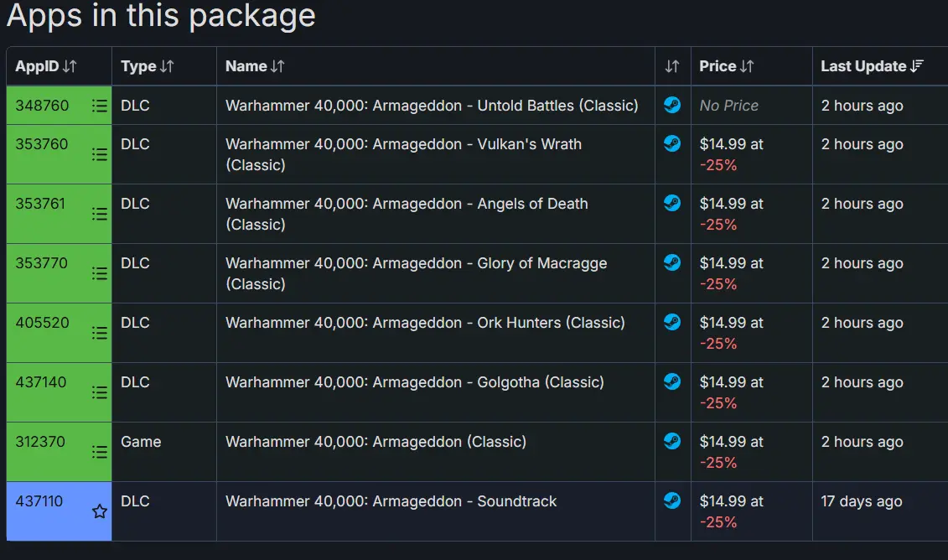
Task: Click list icon next to AppID 405520
Action: [99, 333]
